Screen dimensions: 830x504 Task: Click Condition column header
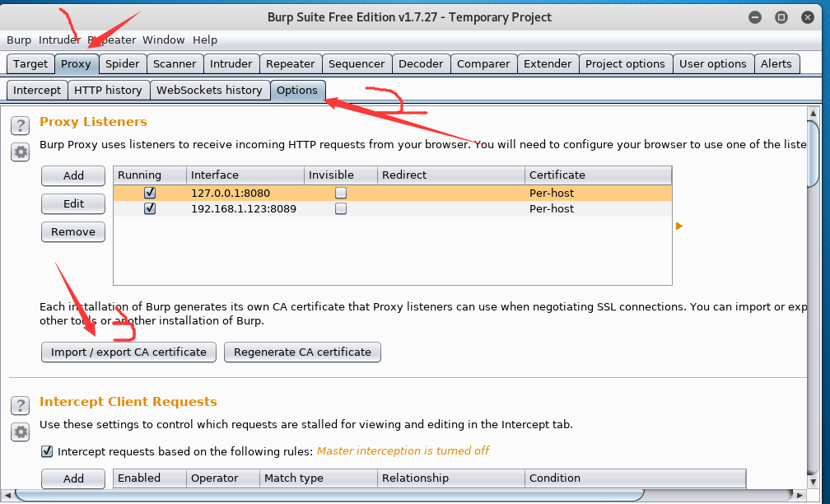point(635,478)
